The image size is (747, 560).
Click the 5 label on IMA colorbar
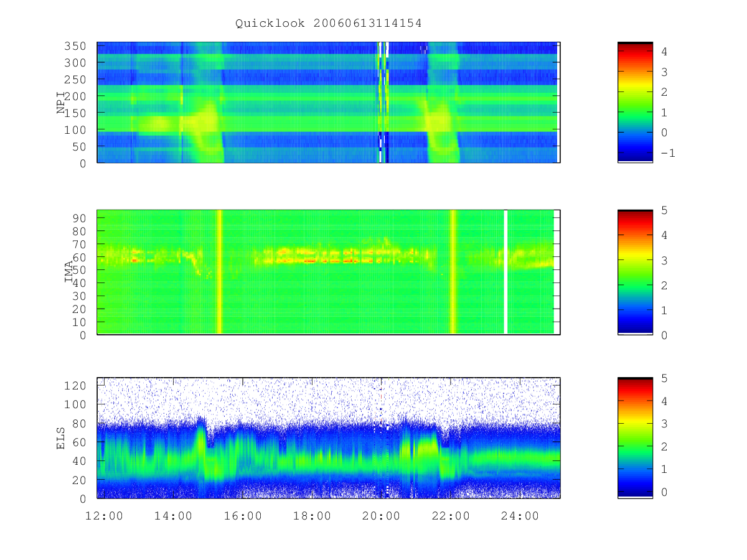(664, 210)
